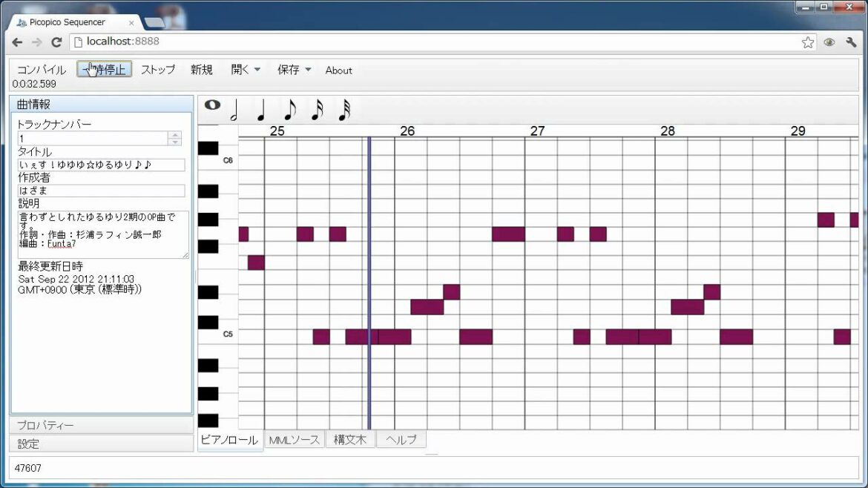Select the thirty-second note duration
Screen dimensions: 868x488
pyautogui.click(x=344, y=111)
